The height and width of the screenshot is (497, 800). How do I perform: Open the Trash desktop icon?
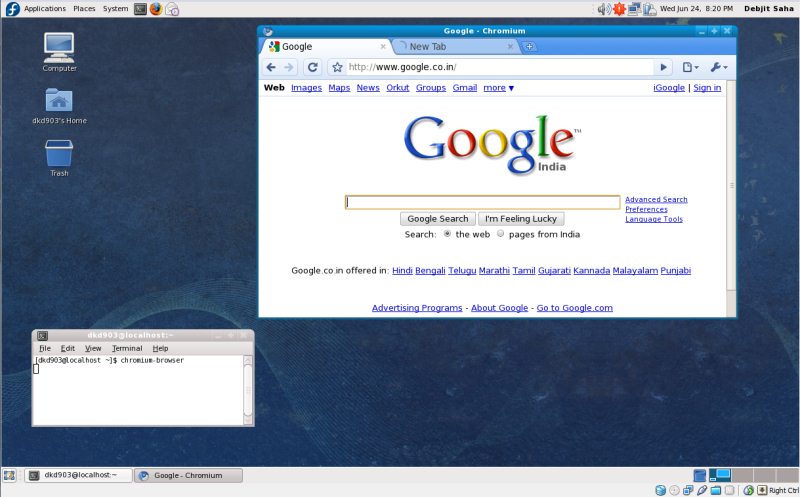tap(59, 156)
